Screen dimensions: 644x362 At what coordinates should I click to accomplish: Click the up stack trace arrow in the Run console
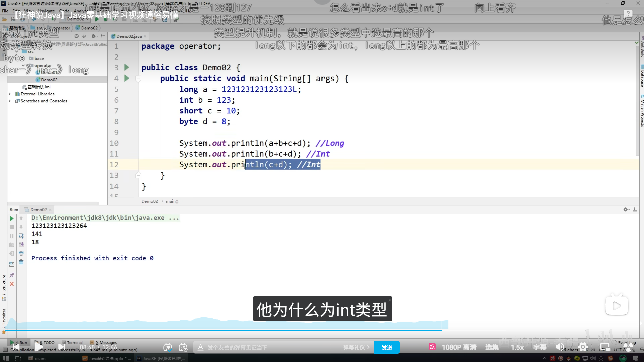tap(21, 218)
